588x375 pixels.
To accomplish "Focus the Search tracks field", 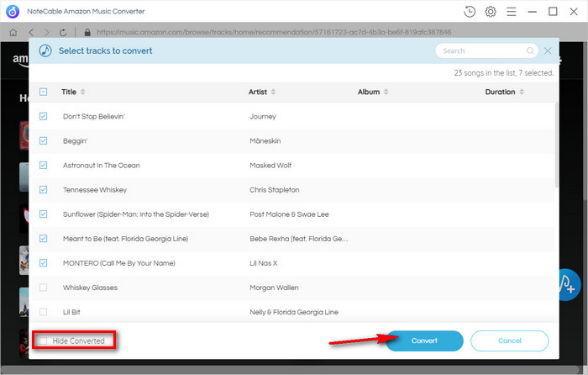I will point(486,50).
